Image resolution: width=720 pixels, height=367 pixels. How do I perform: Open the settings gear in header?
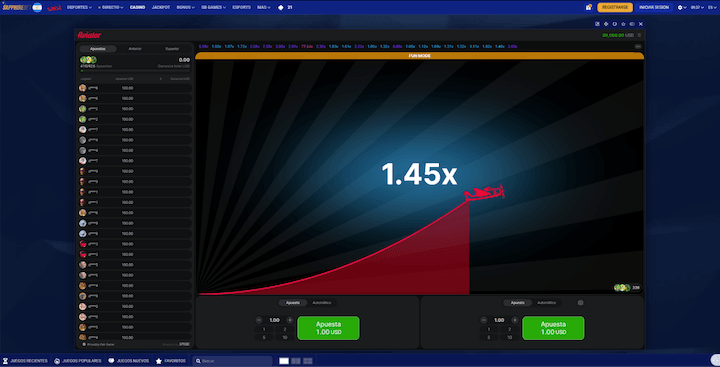click(680, 7)
